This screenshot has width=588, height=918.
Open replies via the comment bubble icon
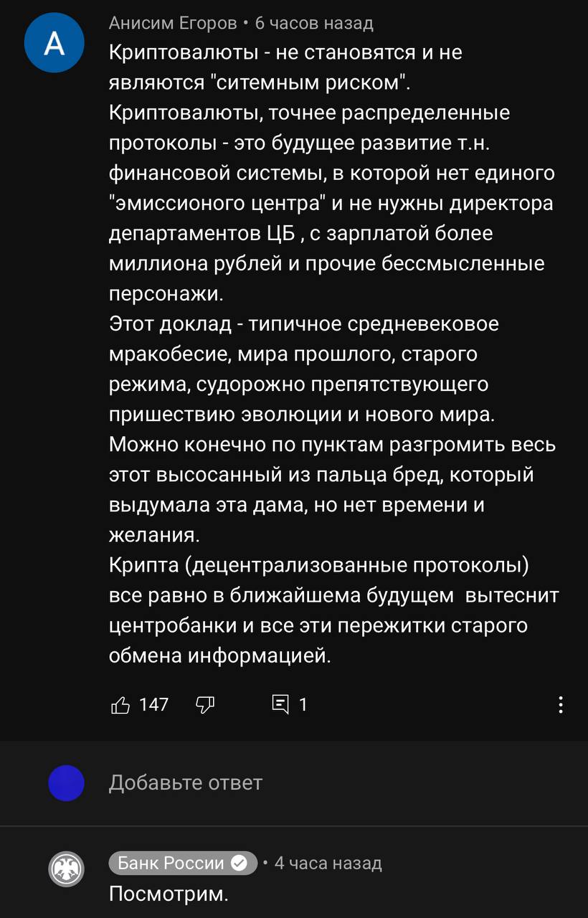click(x=281, y=705)
